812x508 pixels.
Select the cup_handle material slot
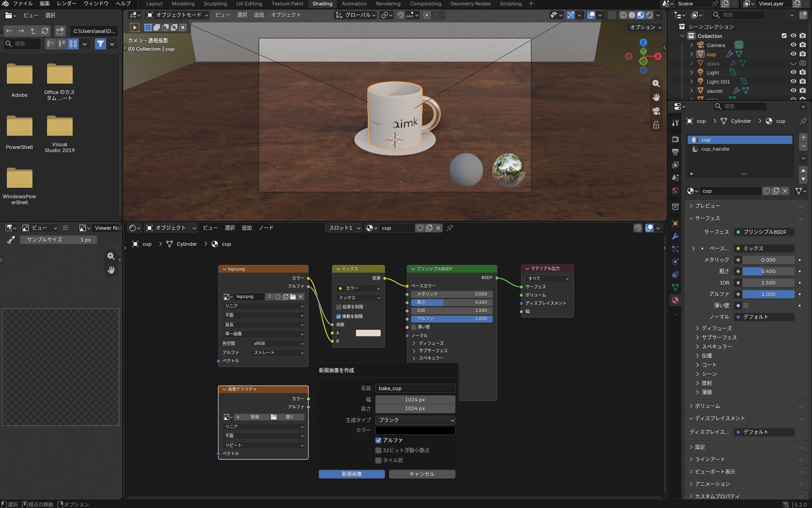pyautogui.click(x=740, y=149)
